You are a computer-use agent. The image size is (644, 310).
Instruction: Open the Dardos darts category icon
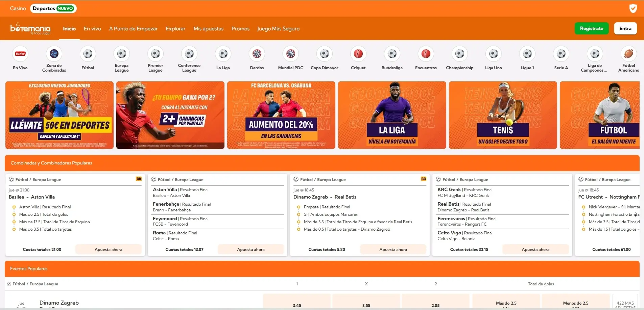[257, 54]
